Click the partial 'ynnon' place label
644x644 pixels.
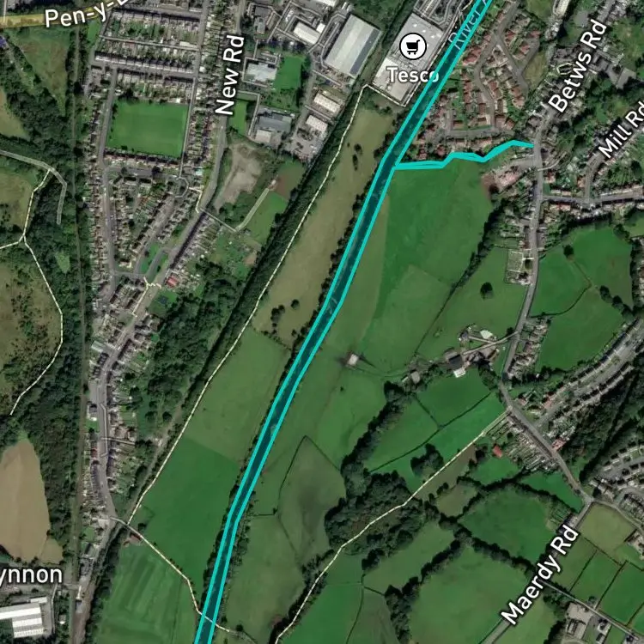[x=31, y=576]
